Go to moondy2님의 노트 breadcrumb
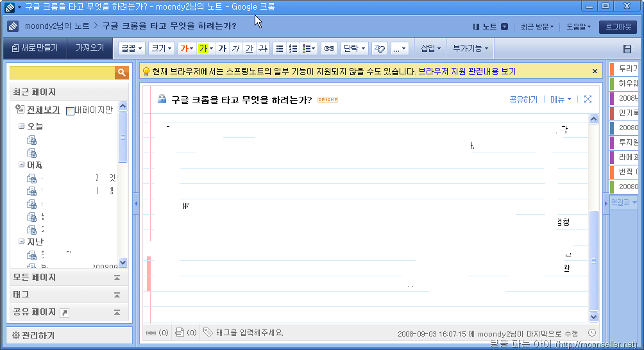 57,26
